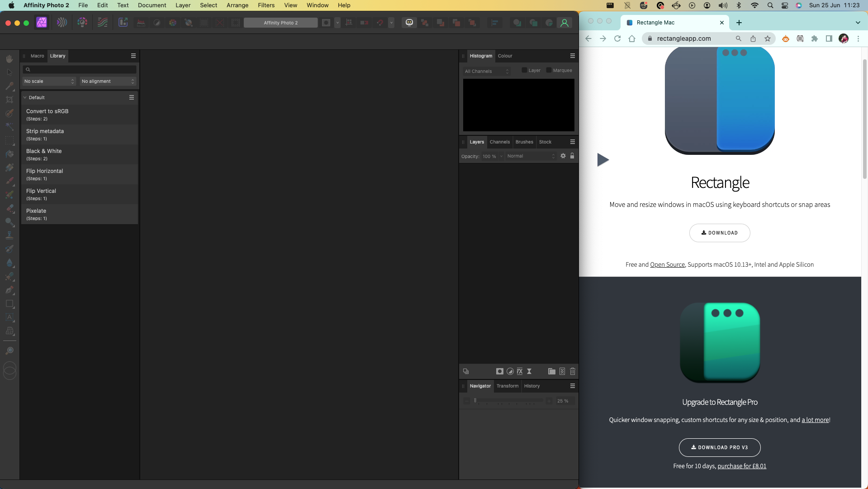Click the Auto Levels icon in toolbar
This screenshot has width=868, height=489.
141,23
